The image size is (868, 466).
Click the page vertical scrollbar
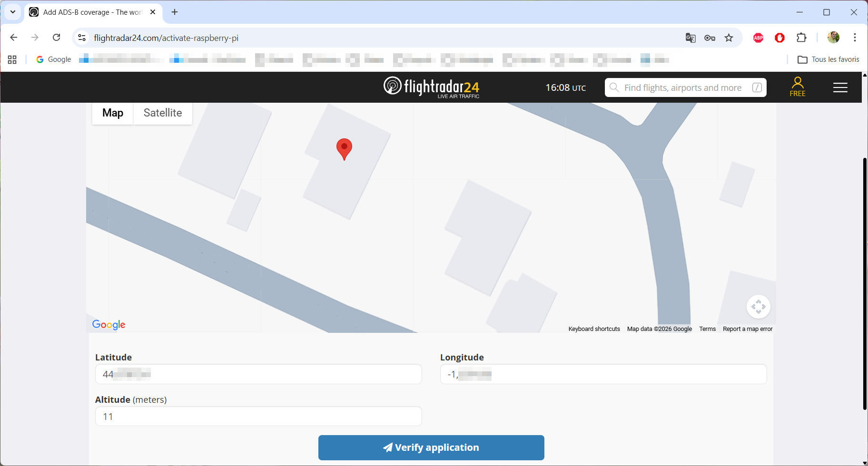(865, 283)
